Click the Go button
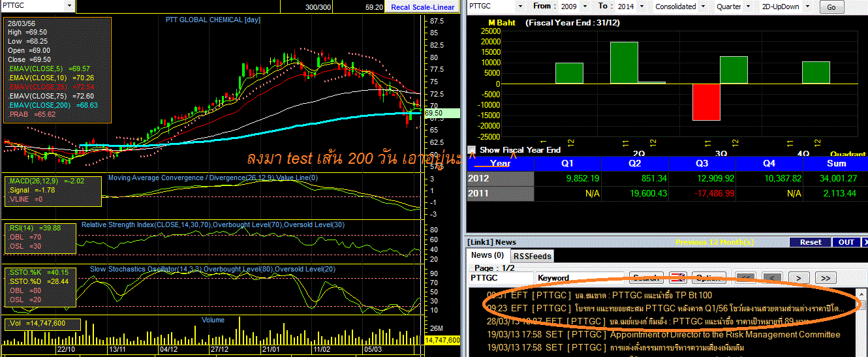Viewport: 868px width, 357px height. pos(831,7)
